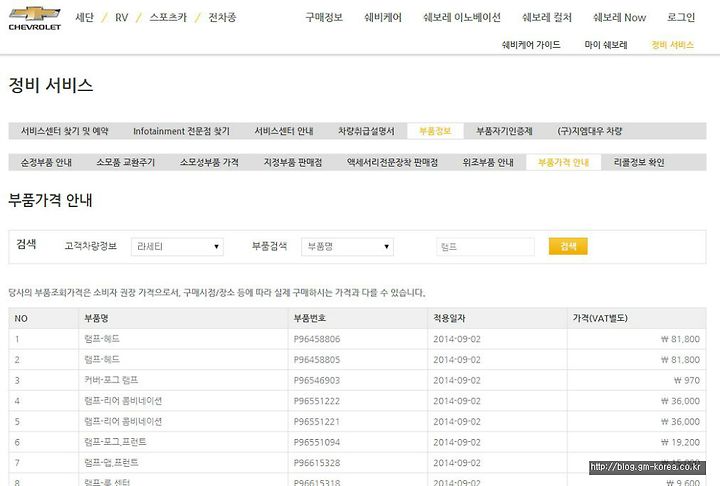Select the 부품가격 안내 sub-tab
Image resolution: width=720 pixels, height=486 pixels.
coord(563,162)
